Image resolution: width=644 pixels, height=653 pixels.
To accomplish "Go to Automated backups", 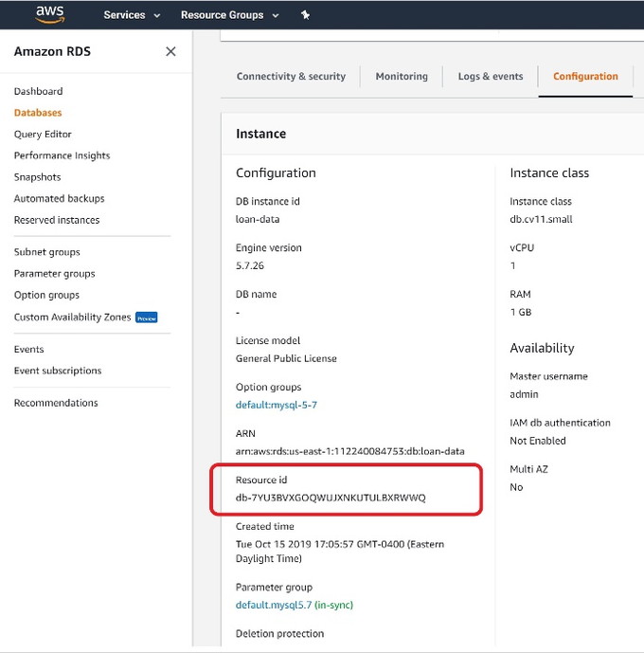I will (59, 198).
